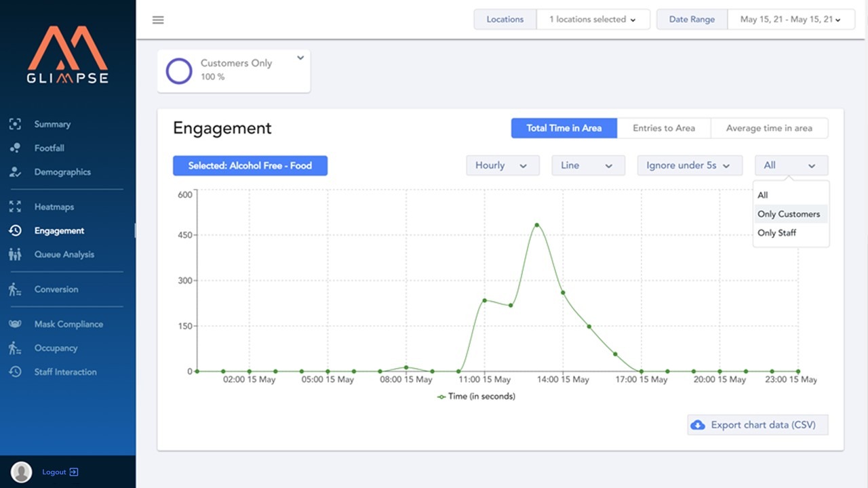Click the hamburger menu icon at top left
The height and width of the screenshot is (488, 868).
[158, 20]
